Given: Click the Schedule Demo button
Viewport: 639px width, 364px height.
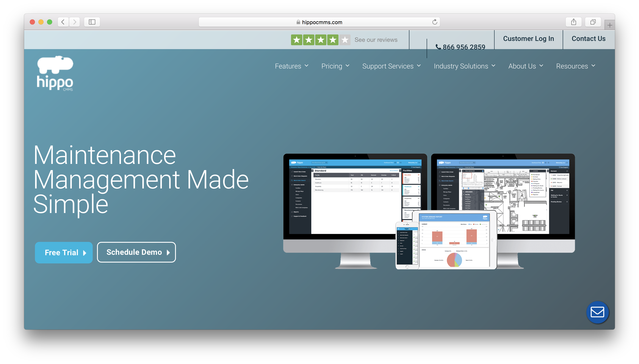Looking at the screenshot, I should (x=136, y=252).
